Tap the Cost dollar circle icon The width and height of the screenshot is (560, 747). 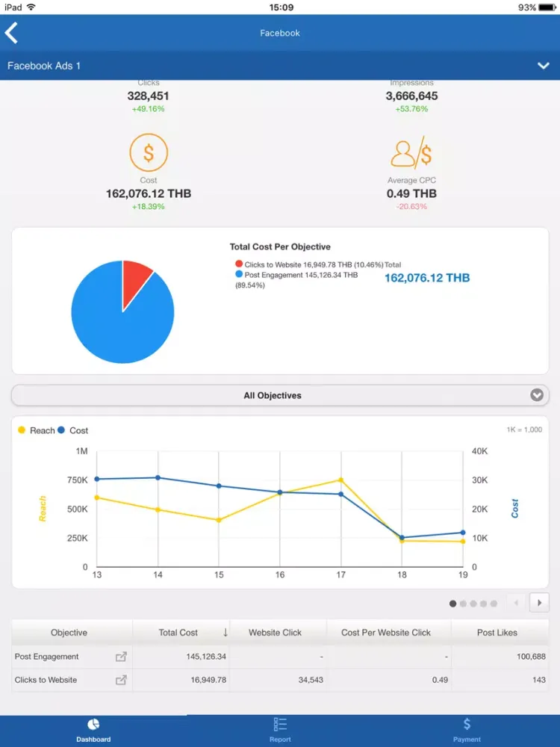(x=149, y=152)
